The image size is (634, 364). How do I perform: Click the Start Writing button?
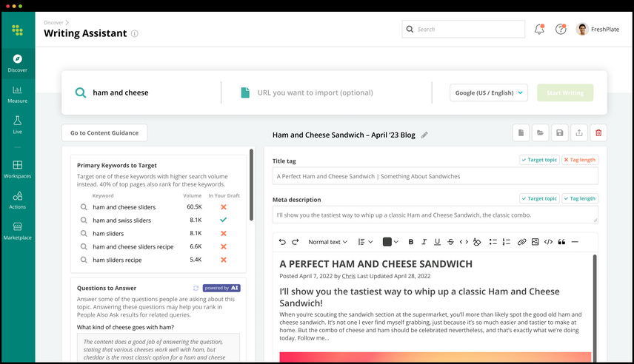(565, 93)
